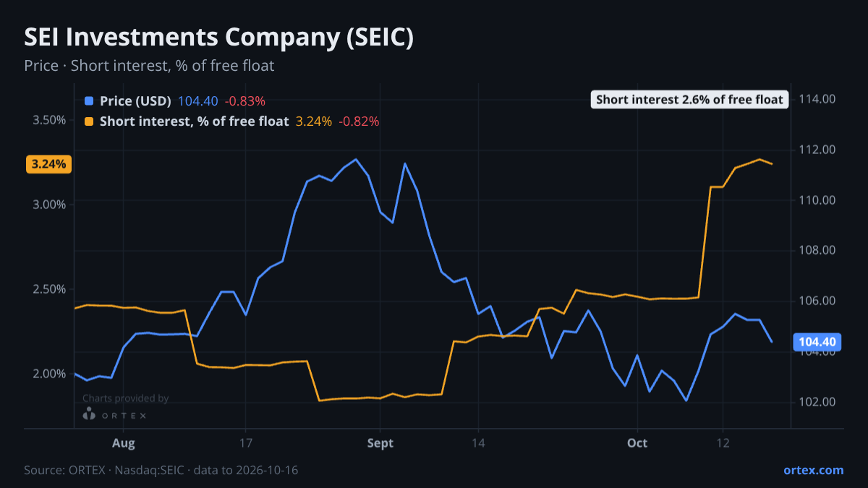
Task: Click the chart title 'SEI Investments Company (SEIC)'
Action: click(x=219, y=38)
